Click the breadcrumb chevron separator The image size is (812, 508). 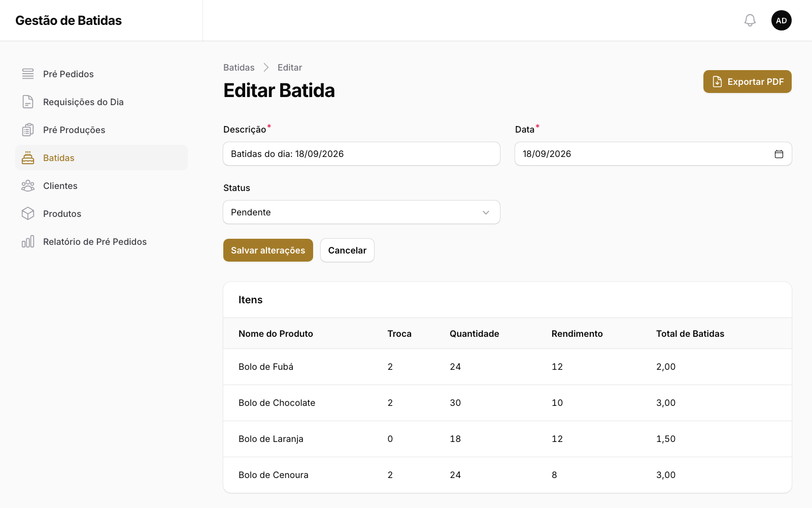coord(266,68)
